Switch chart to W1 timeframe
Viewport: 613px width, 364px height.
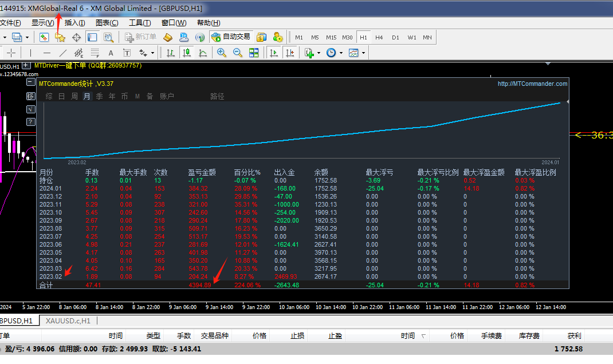412,38
